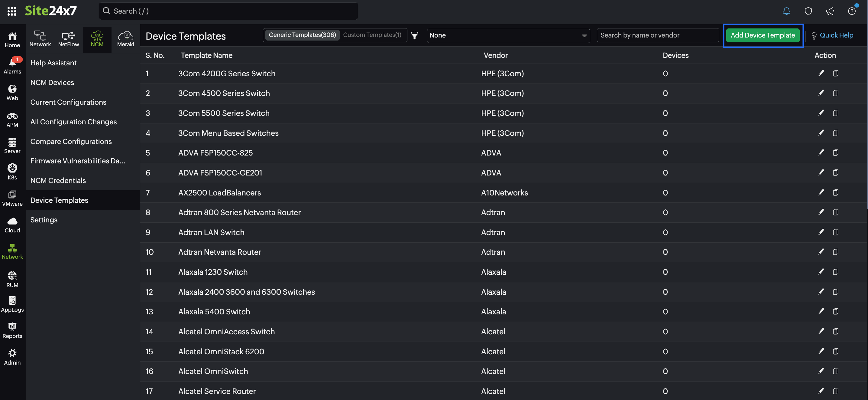Switch to Generic Templates(306)
This screenshot has height=400, width=868.
pyautogui.click(x=302, y=35)
